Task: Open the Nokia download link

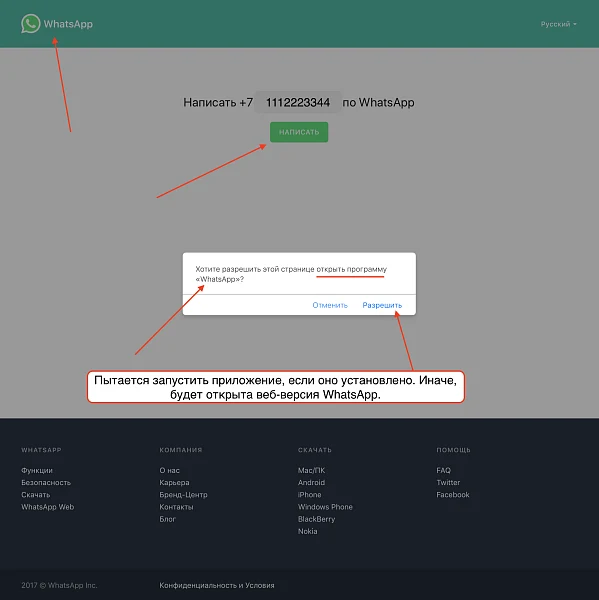Action: click(308, 532)
